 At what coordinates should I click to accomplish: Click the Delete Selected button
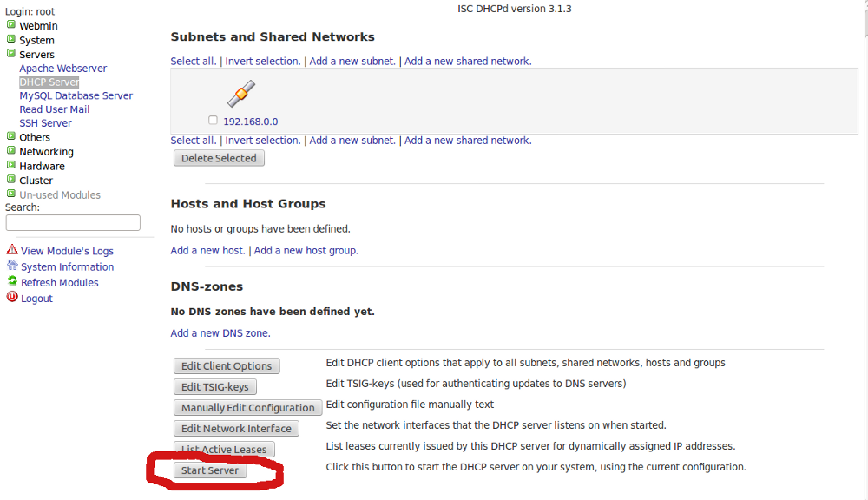pyautogui.click(x=219, y=158)
